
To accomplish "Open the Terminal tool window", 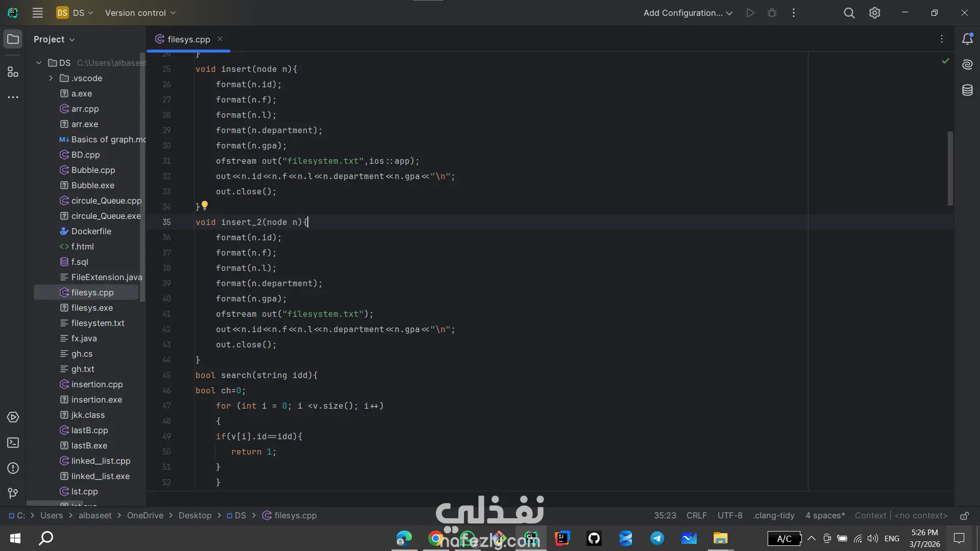I will click(x=13, y=443).
